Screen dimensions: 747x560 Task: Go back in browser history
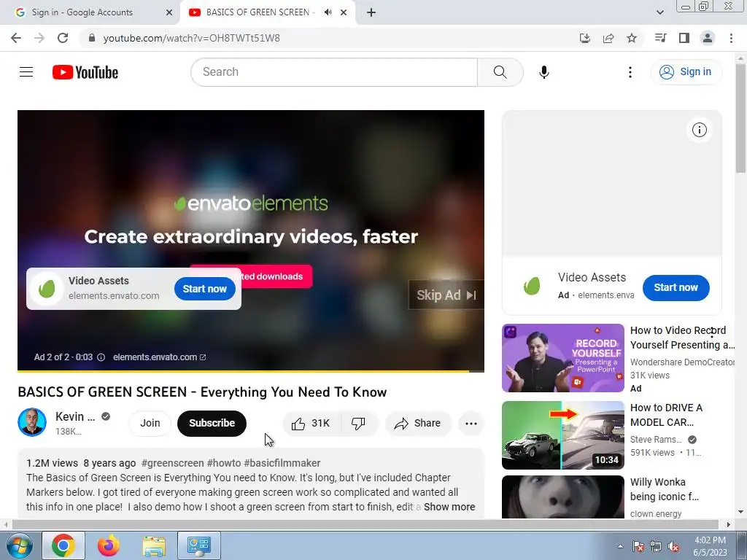[x=16, y=38]
